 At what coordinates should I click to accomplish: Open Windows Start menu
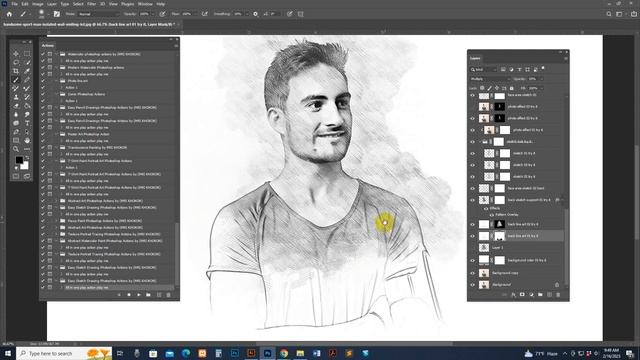pyautogui.click(x=8, y=353)
